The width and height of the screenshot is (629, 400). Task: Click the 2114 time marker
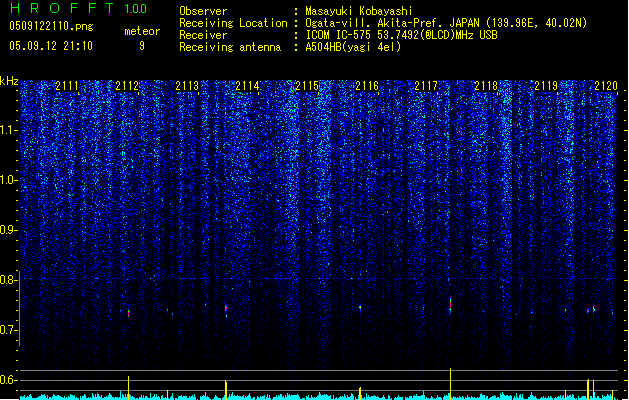pos(247,86)
